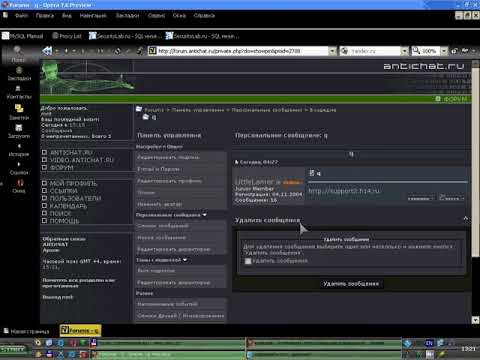Click Выход in left sidebar
Viewport: 480px width, 360px height.
57,297
